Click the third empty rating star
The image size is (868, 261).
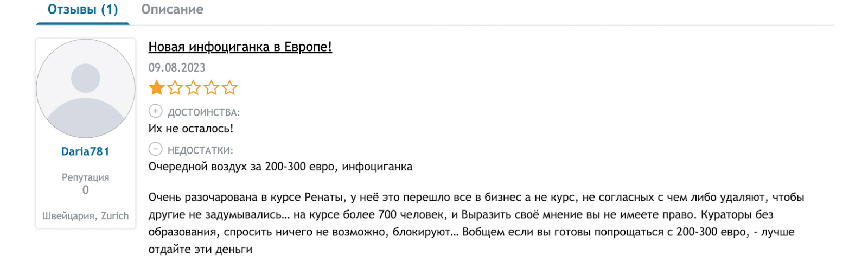pyautogui.click(x=194, y=87)
